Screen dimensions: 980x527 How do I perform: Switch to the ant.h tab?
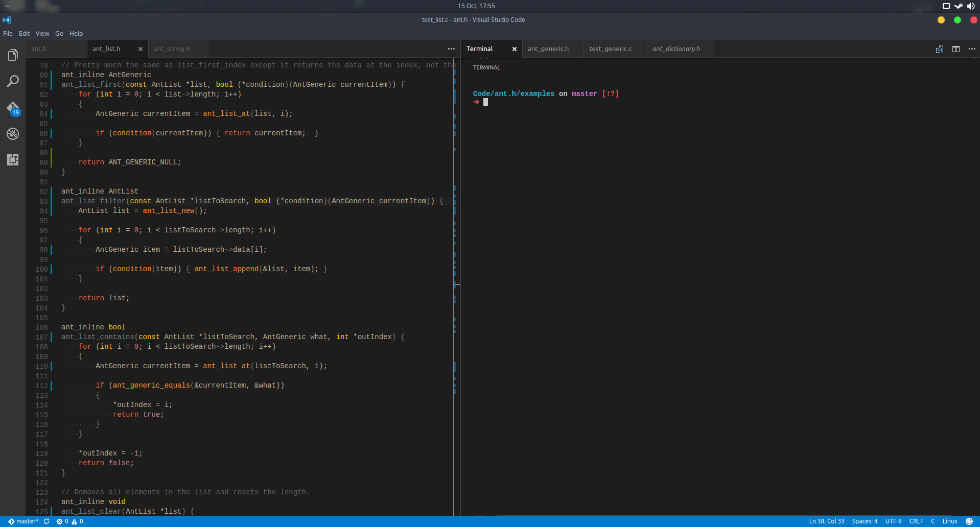tap(56, 49)
